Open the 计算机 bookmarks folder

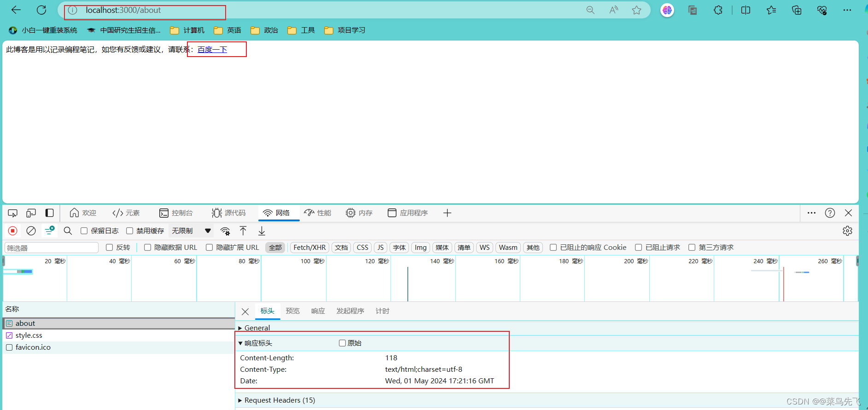(187, 30)
